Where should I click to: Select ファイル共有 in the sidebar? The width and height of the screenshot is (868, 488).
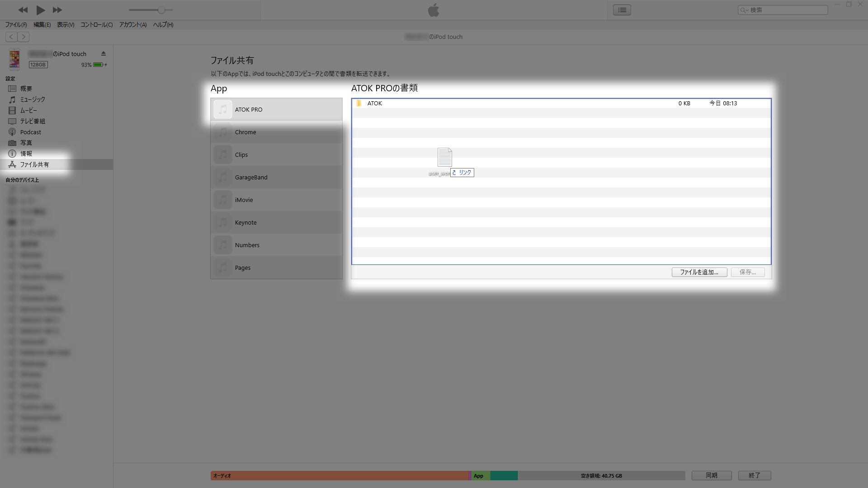pos(57,164)
